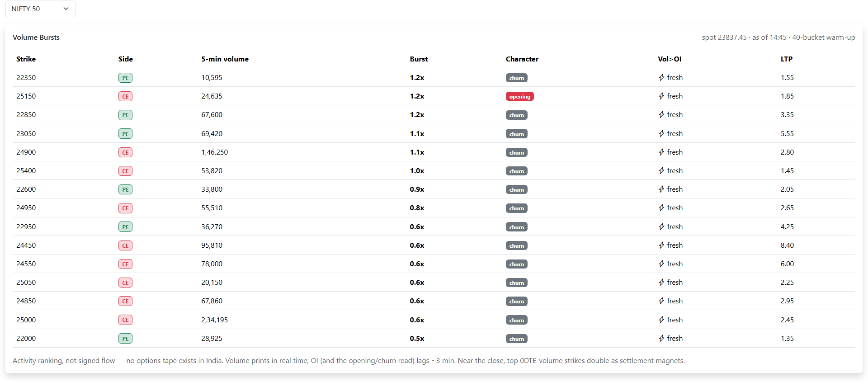Click the CE badge for strike 25150
The image size is (868, 382).
[x=125, y=96]
